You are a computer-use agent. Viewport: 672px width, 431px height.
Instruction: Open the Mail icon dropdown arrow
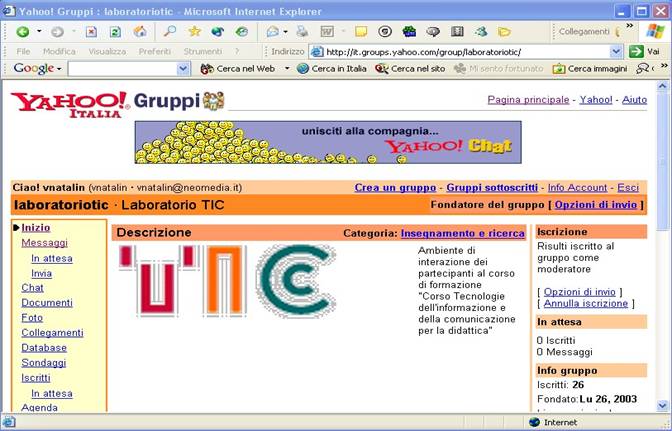(x=285, y=32)
